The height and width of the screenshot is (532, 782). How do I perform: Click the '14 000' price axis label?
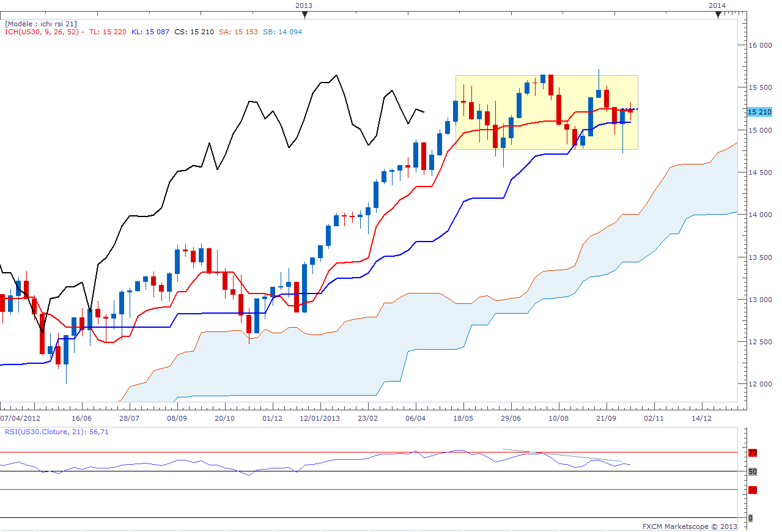760,215
